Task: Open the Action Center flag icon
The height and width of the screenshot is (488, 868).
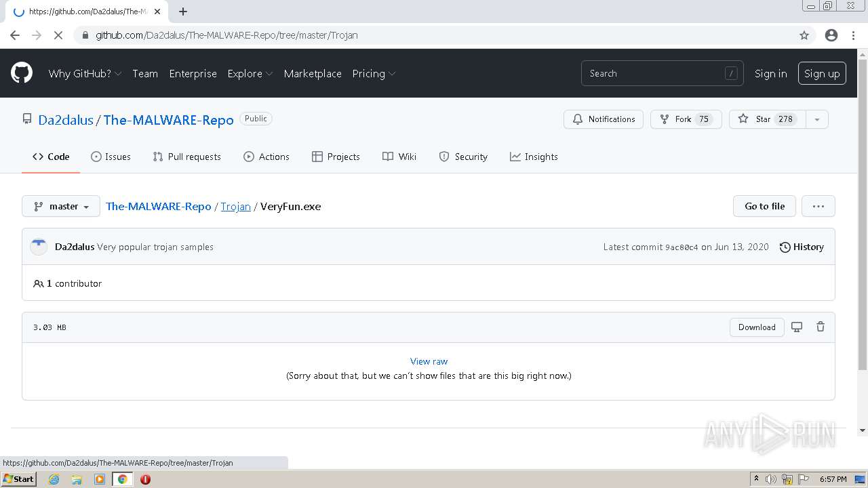Action: click(x=804, y=479)
